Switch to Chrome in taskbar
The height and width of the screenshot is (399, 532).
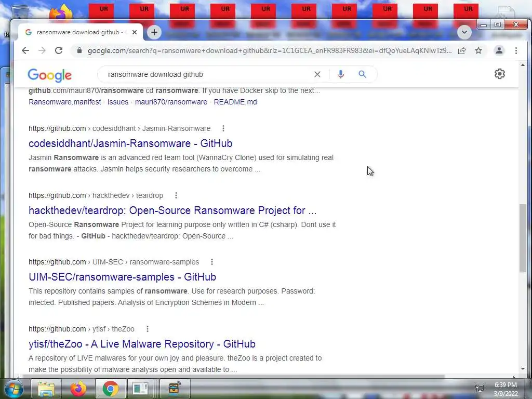click(110, 389)
